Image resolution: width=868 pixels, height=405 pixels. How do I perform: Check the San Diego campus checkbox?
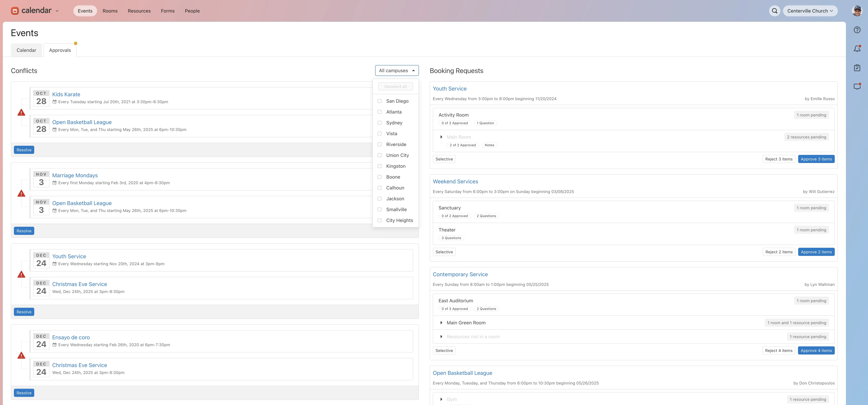[379, 101]
